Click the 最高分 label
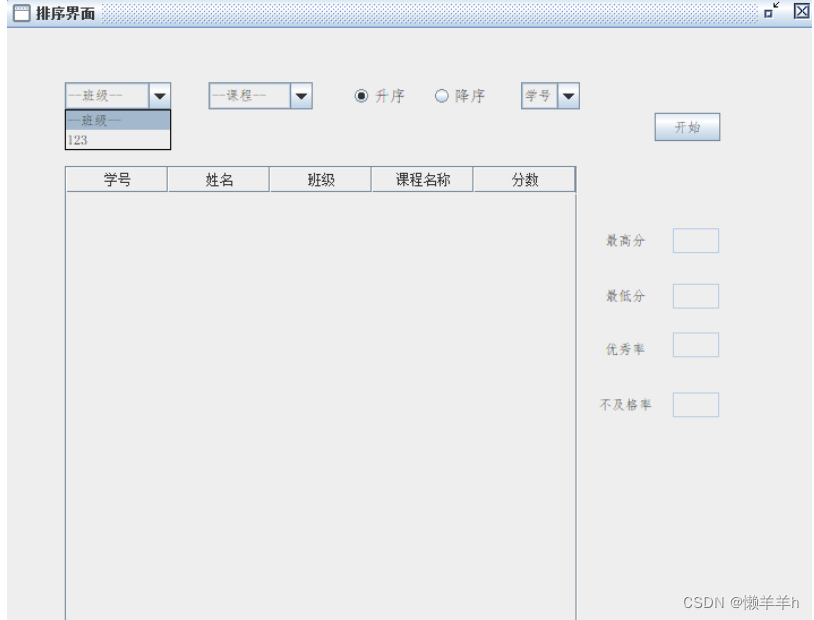Image resolution: width=814 pixels, height=620 pixels. (626, 240)
